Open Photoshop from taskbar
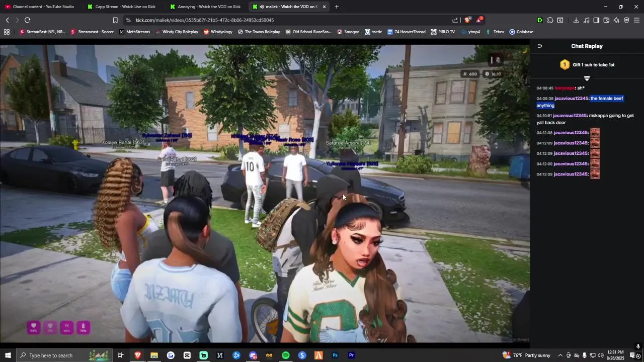The image size is (644, 362). click(335, 355)
